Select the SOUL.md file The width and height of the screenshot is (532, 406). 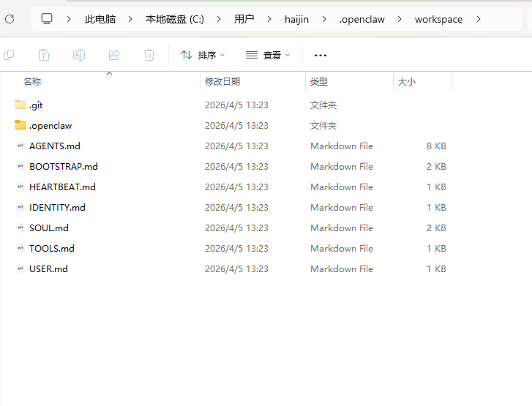49,228
